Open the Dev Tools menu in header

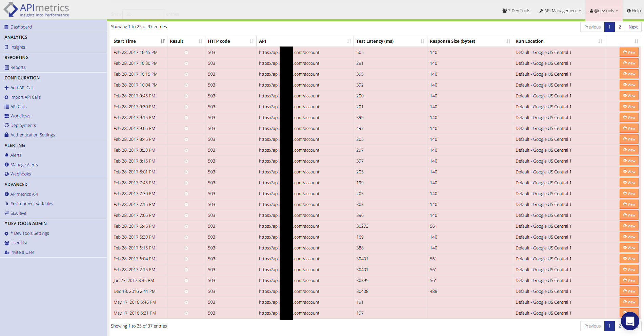516,11
